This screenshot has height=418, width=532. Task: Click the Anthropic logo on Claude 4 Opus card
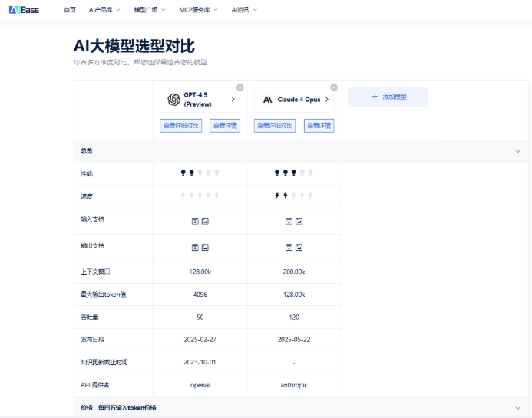268,100
